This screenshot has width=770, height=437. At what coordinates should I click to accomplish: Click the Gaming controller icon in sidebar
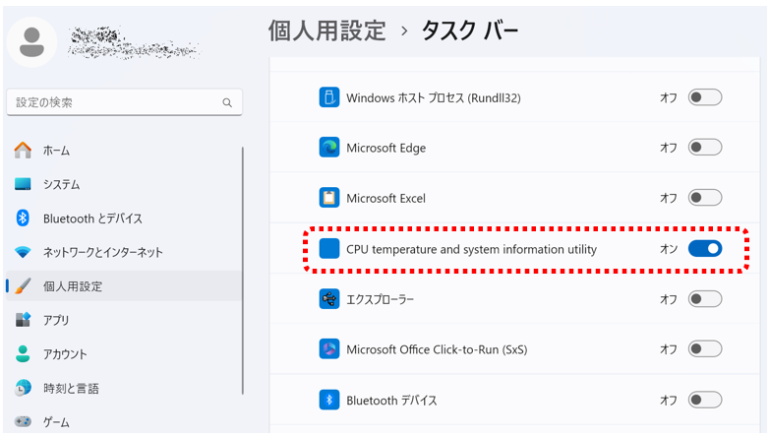coord(23,422)
